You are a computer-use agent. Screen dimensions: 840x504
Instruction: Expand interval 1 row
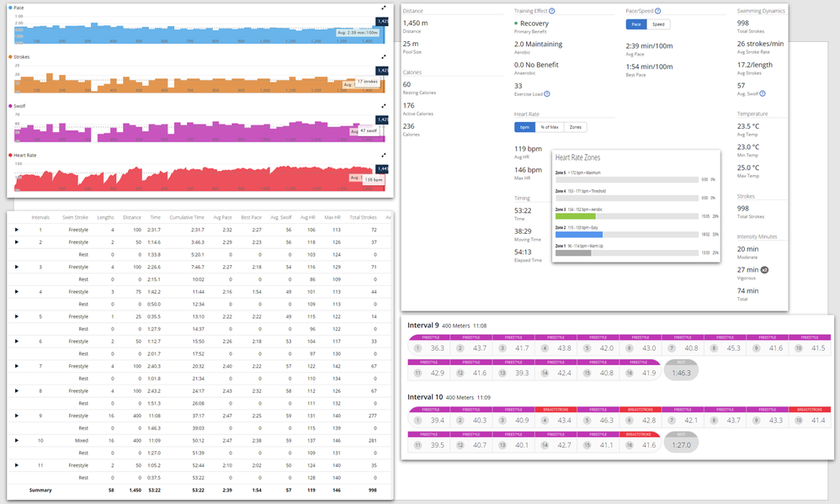(x=17, y=230)
